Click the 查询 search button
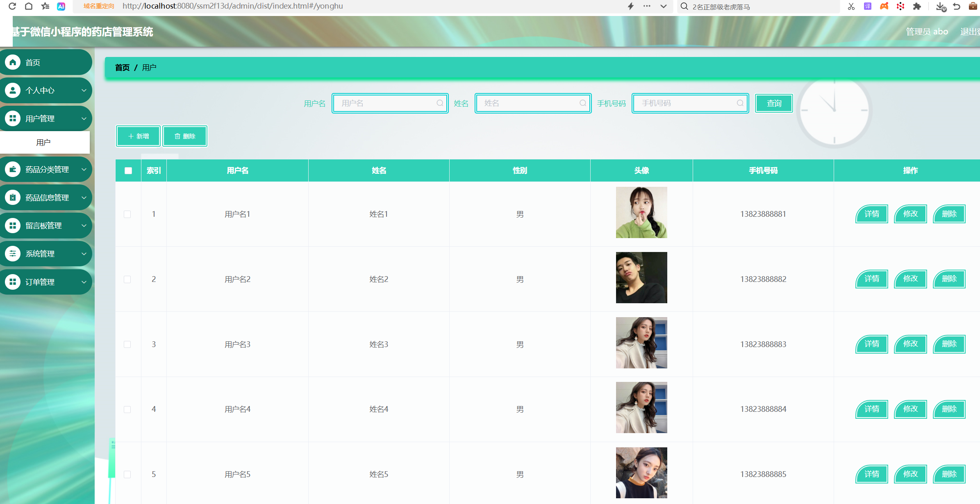 click(774, 103)
